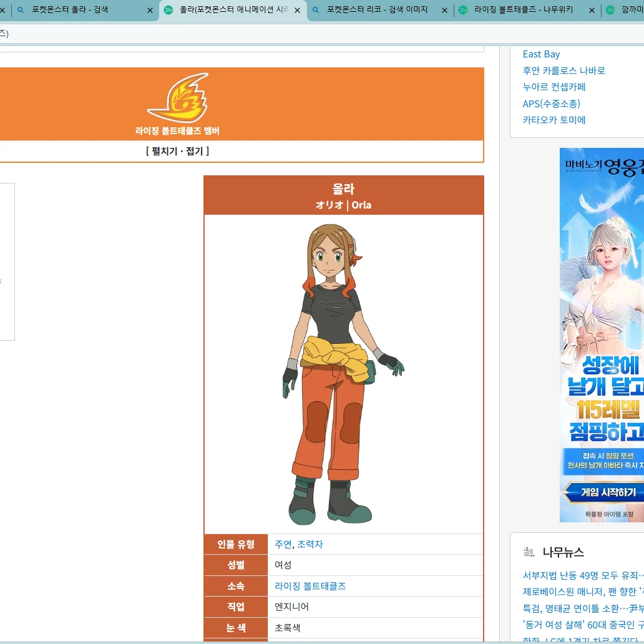Screen dimensions: 644x644
Task: Open news 특검, 명태균 연이틀 소환
Action: 583,608
